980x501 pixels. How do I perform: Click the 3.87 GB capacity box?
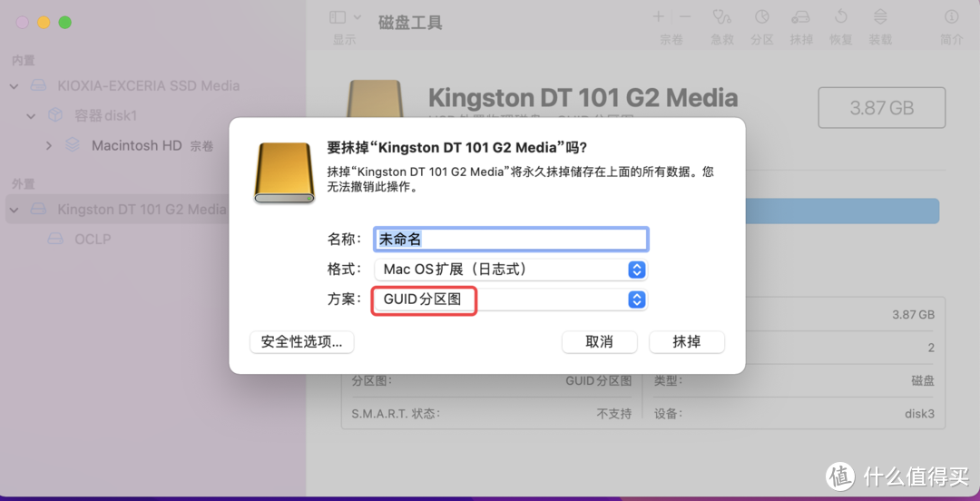tap(882, 108)
